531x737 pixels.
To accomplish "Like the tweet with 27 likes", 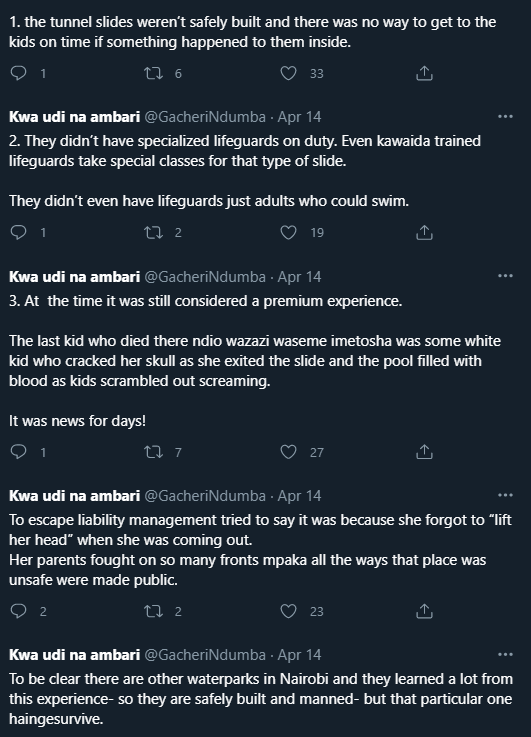I will tap(288, 452).
